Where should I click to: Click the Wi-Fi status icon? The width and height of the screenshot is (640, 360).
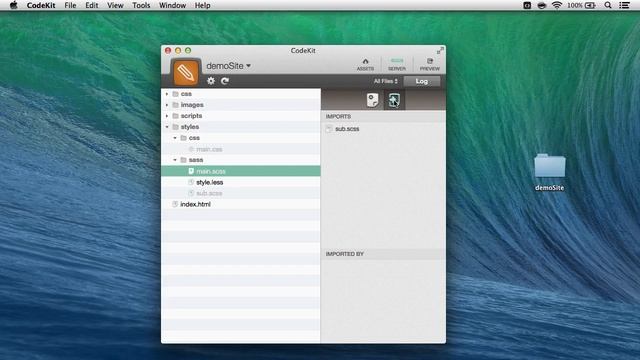coord(556,5)
